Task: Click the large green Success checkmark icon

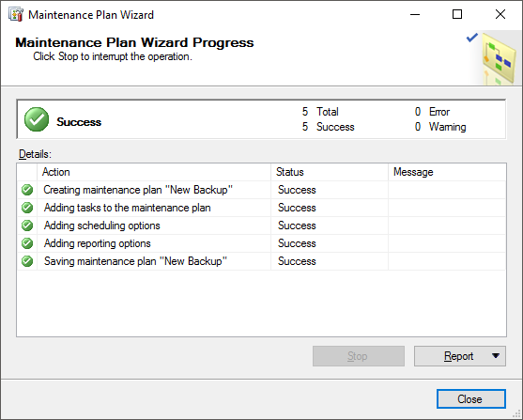Action: (x=37, y=119)
